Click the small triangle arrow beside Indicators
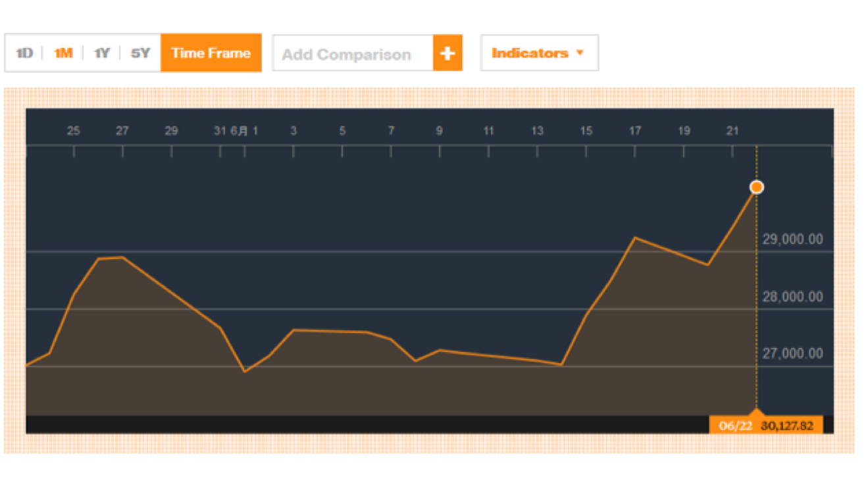868x496 pixels. [x=580, y=53]
